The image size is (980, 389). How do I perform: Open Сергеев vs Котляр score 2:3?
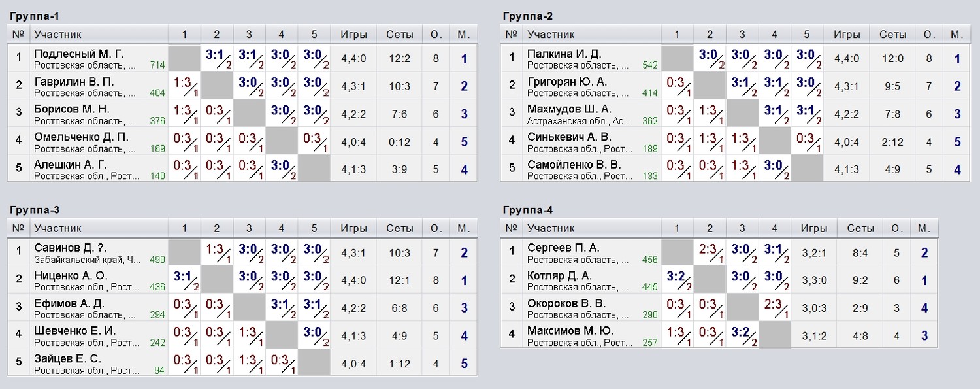[x=710, y=252]
